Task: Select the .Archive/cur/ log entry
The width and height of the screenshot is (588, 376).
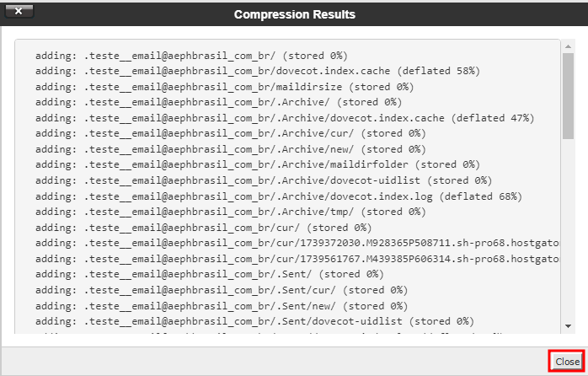Action: [231, 133]
